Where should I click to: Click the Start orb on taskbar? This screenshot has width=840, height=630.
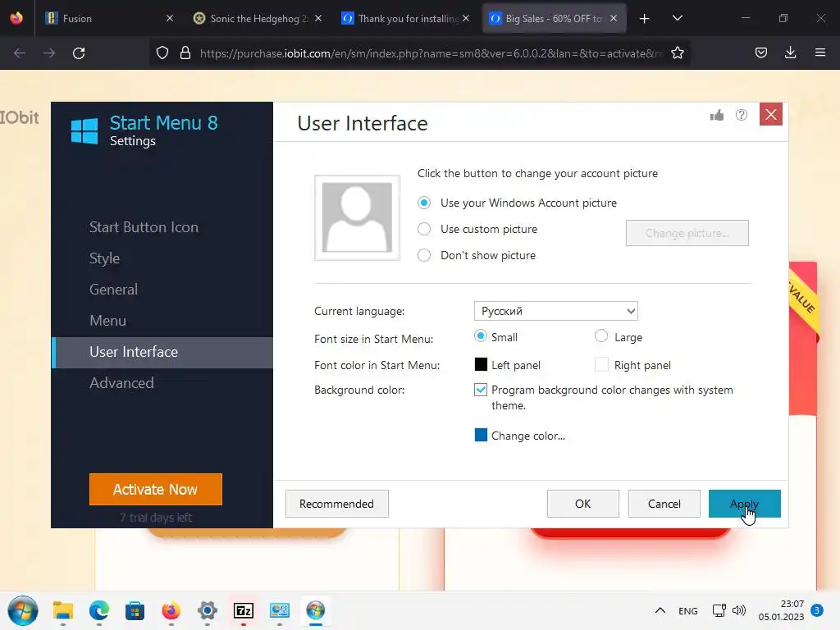click(23, 610)
